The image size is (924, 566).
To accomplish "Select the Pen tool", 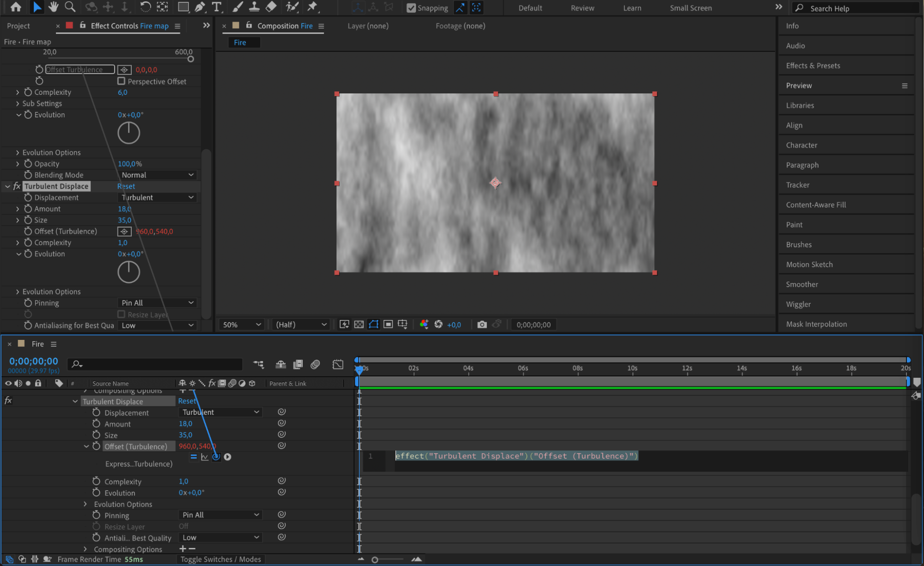I will 200,7.
